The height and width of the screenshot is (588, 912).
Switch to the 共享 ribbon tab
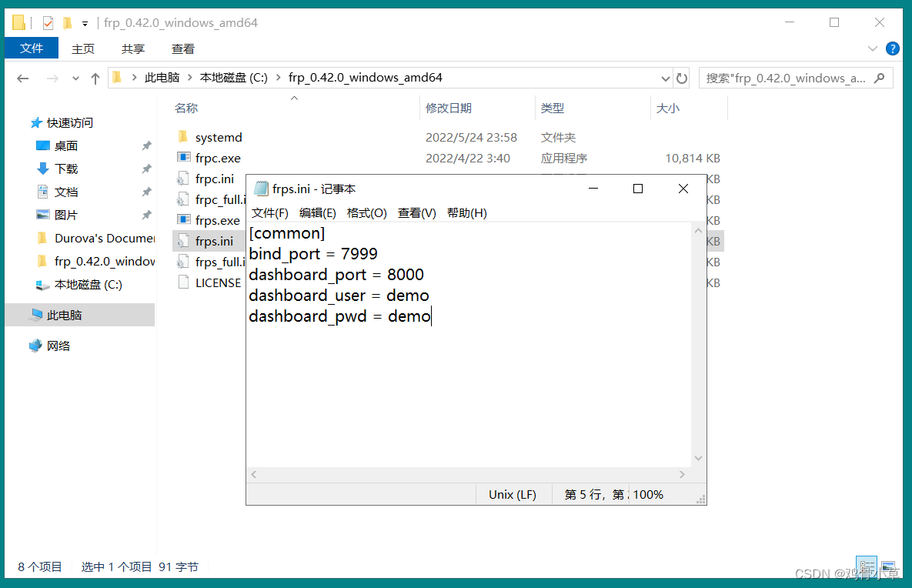[133, 48]
